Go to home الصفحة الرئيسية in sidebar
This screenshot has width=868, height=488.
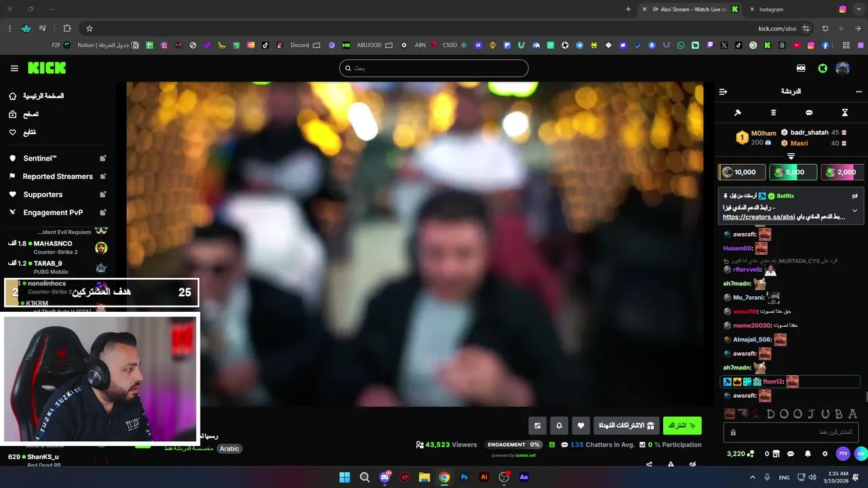[37, 96]
